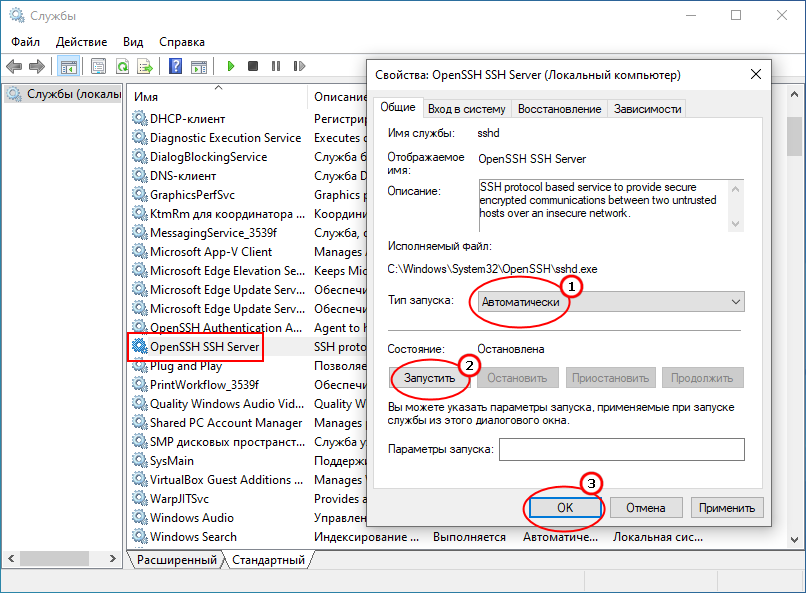Viewport: 806px width, 593px height.
Task: Select the Общие tab
Action: point(397,107)
